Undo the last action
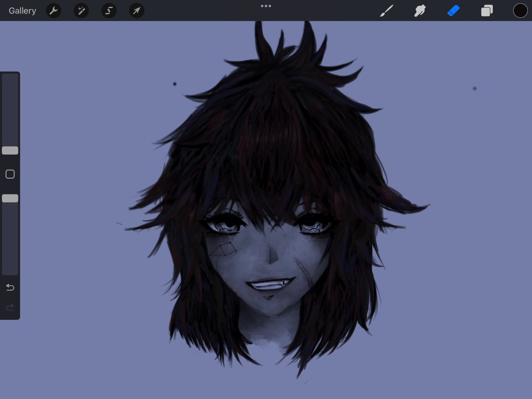This screenshot has height=399, width=532. coord(10,287)
